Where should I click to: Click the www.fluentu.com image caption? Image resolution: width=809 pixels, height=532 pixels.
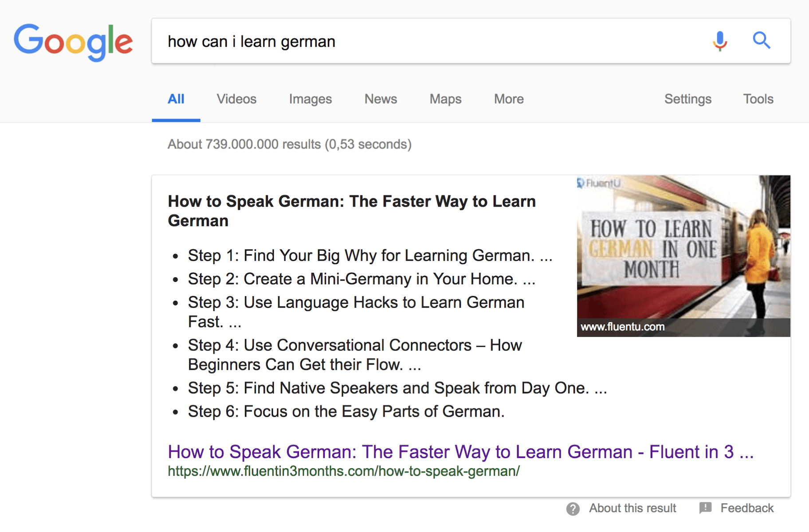(x=622, y=327)
